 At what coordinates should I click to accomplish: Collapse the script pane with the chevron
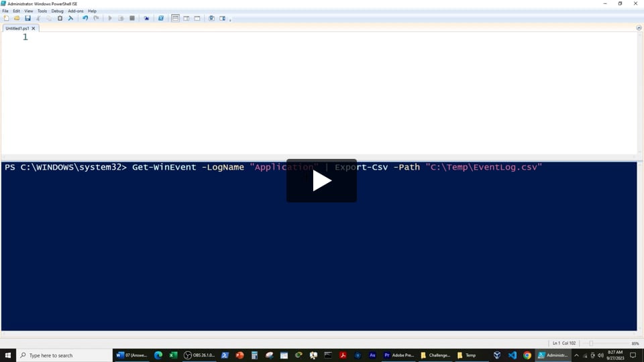click(x=639, y=28)
